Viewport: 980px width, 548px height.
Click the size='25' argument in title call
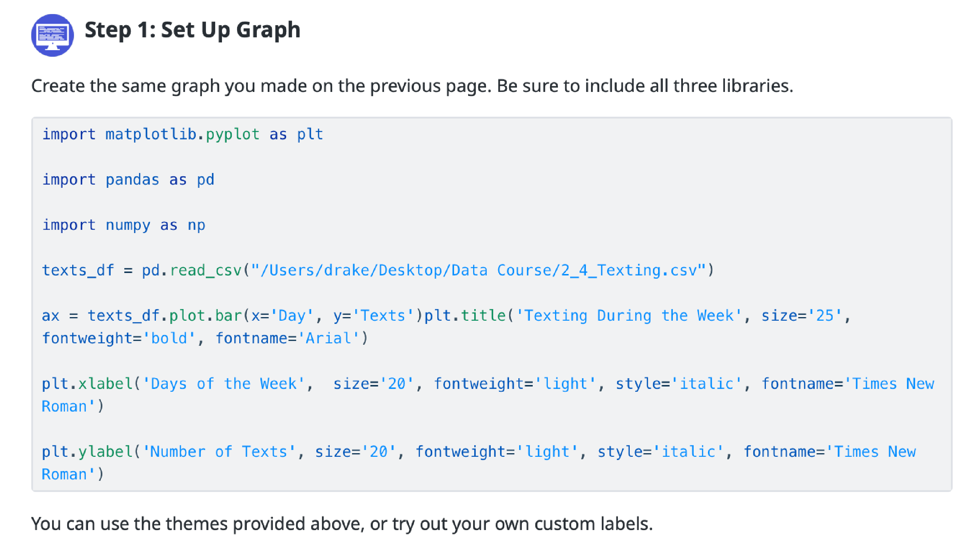801,316
